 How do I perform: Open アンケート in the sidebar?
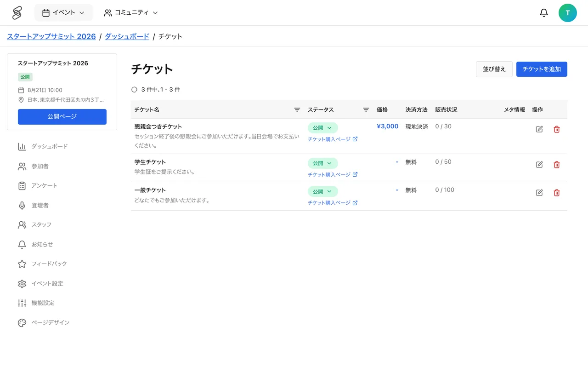click(38, 186)
